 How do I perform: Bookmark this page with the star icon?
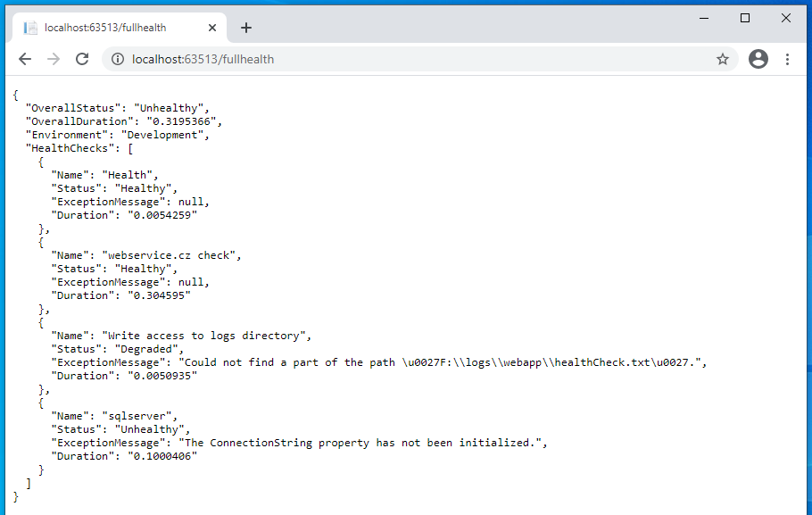[x=723, y=59]
